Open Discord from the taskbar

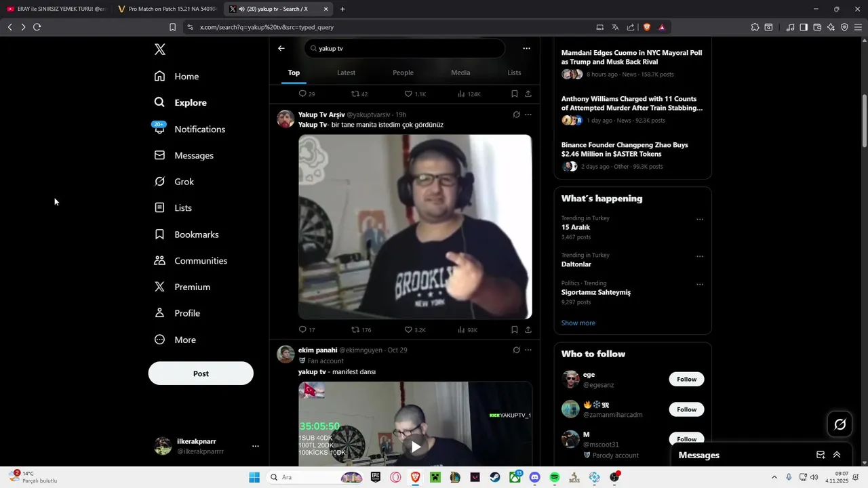tap(535, 477)
